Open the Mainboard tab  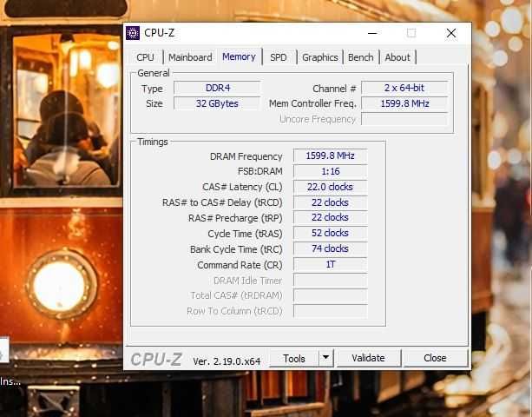(190, 57)
